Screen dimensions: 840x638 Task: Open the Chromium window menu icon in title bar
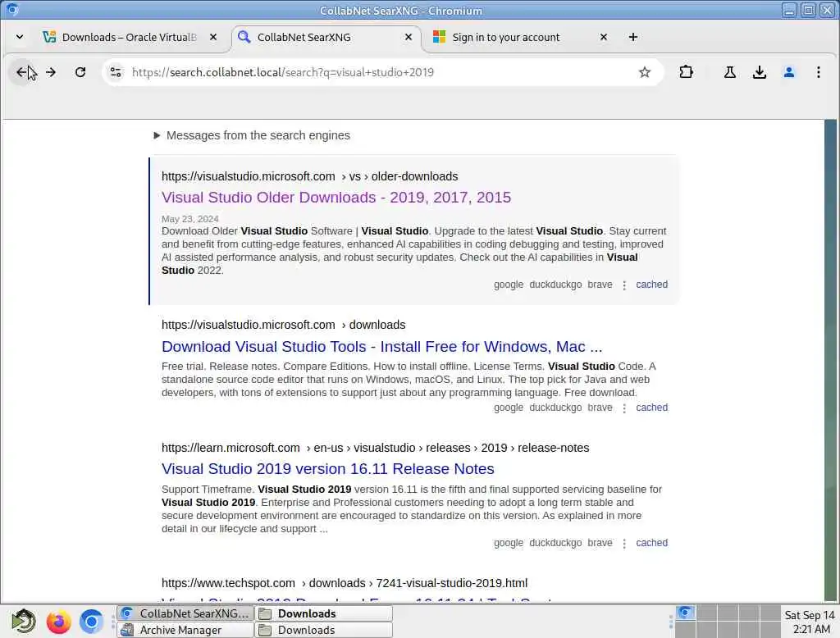tap(11, 10)
